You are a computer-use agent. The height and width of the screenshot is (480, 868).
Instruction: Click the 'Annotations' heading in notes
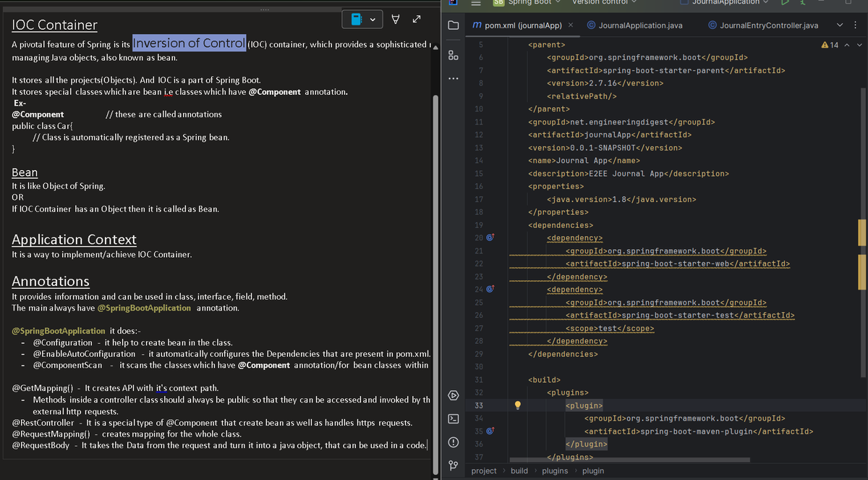[51, 281]
